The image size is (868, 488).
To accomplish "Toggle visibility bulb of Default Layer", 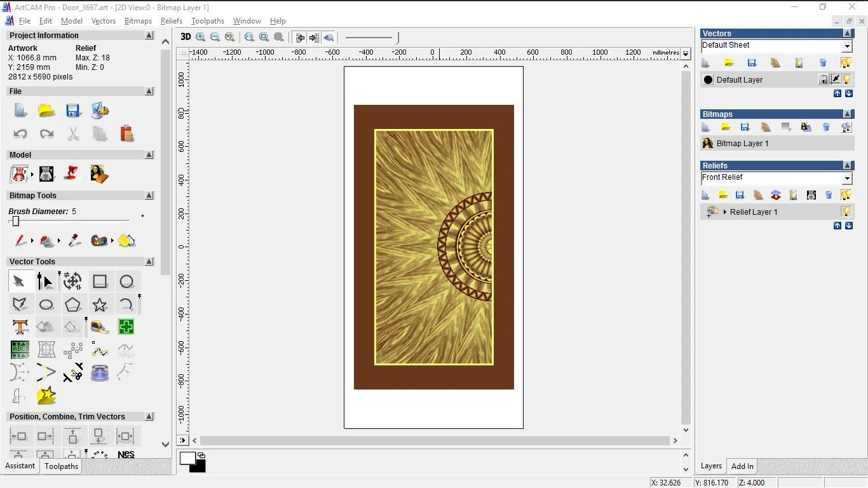I will coord(847,79).
